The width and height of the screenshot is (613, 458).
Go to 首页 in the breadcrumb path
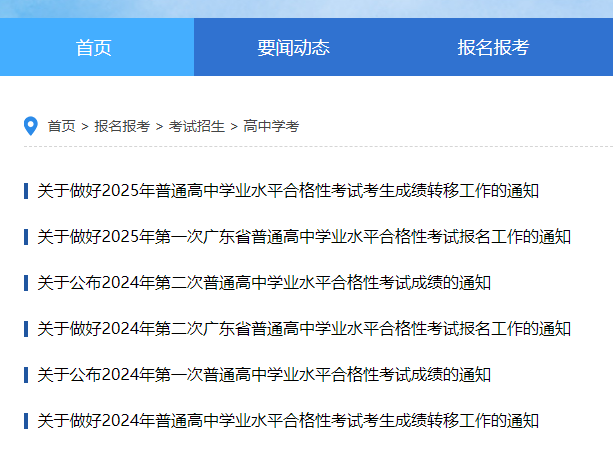click(x=61, y=126)
